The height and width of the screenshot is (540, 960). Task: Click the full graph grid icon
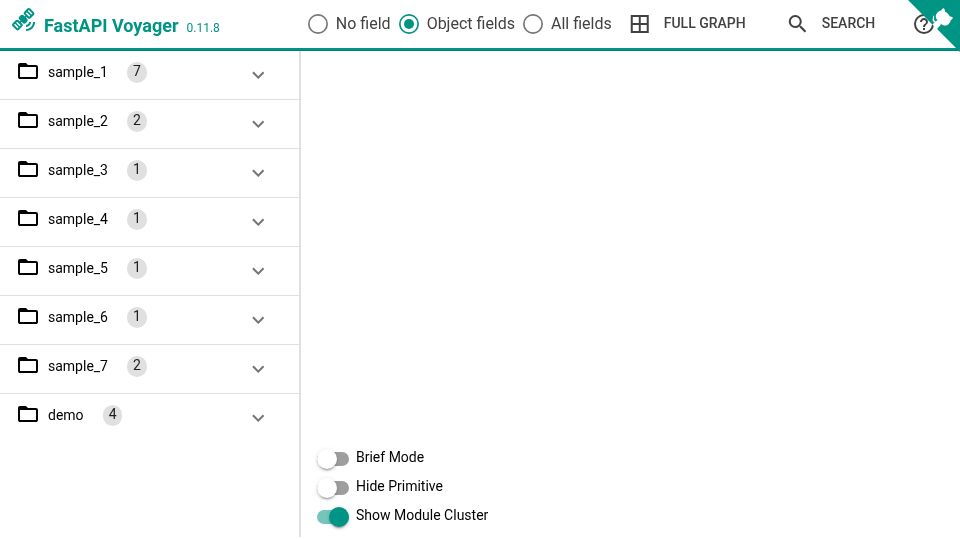click(640, 24)
